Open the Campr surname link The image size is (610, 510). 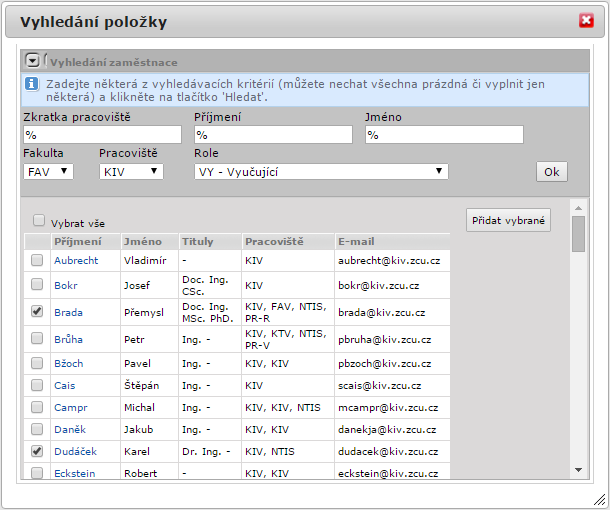(x=71, y=408)
